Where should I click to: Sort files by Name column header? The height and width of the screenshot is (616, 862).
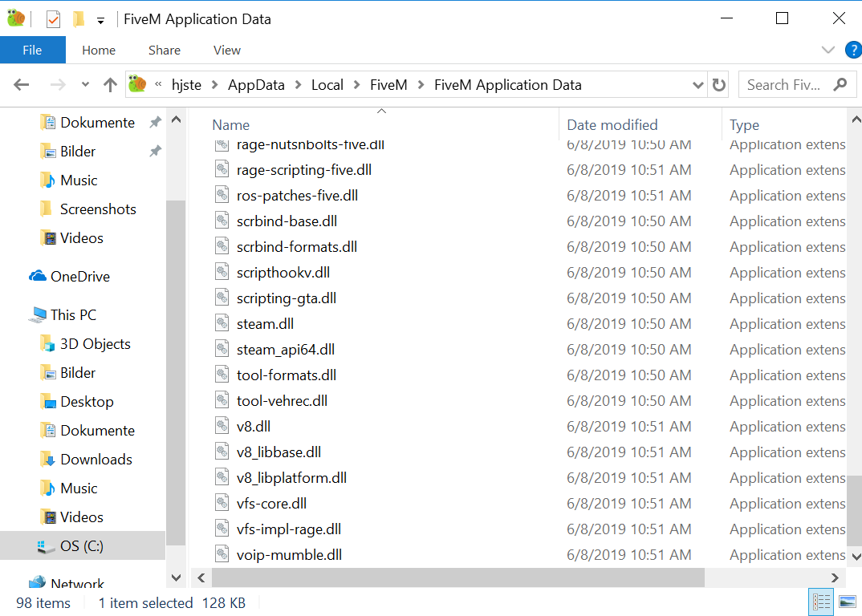(231, 125)
